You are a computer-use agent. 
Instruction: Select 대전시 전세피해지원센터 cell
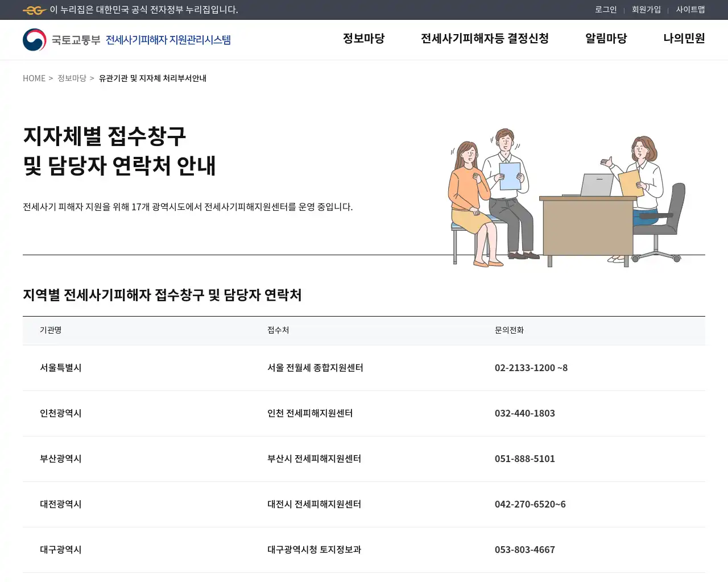pos(314,504)
